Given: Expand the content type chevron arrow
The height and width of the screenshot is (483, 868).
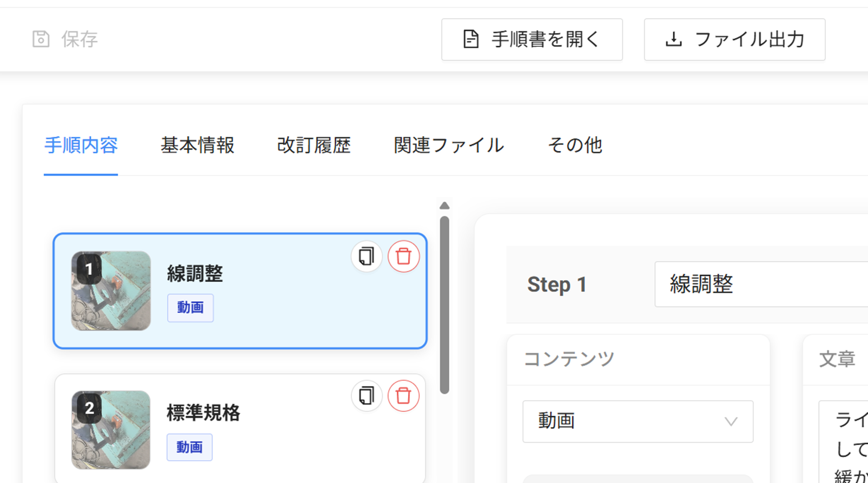Looking at the screenshot, I should pyautogui.click(x=731, y=422).
